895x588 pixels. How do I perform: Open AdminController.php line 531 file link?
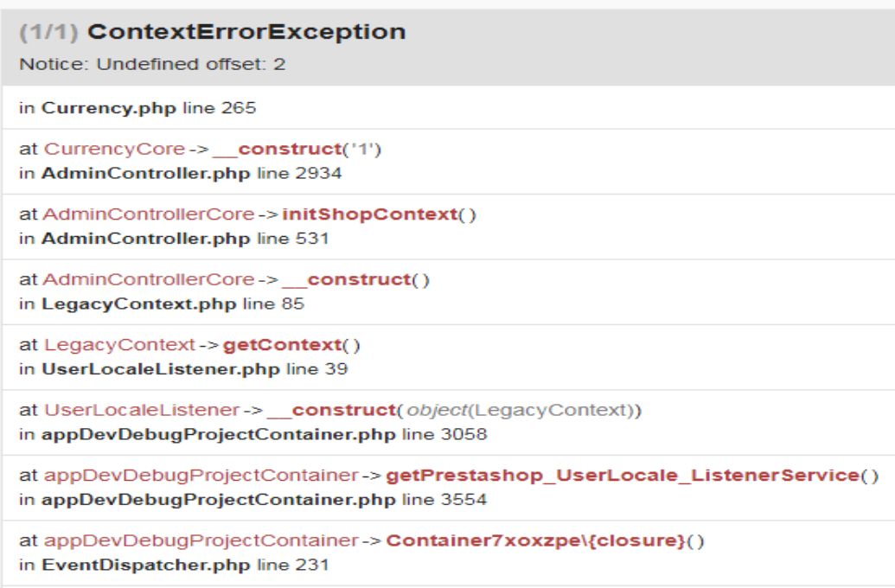[x=145, y=238]
